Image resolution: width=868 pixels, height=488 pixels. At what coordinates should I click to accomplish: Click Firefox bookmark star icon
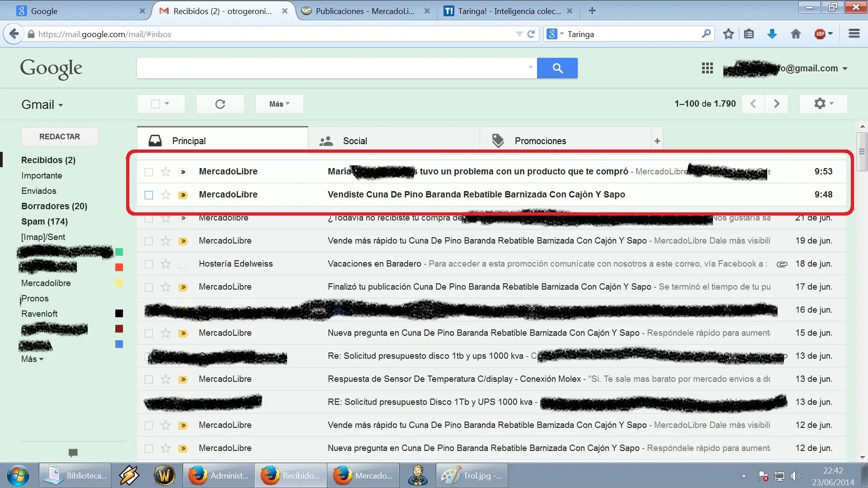pos(728,34)
